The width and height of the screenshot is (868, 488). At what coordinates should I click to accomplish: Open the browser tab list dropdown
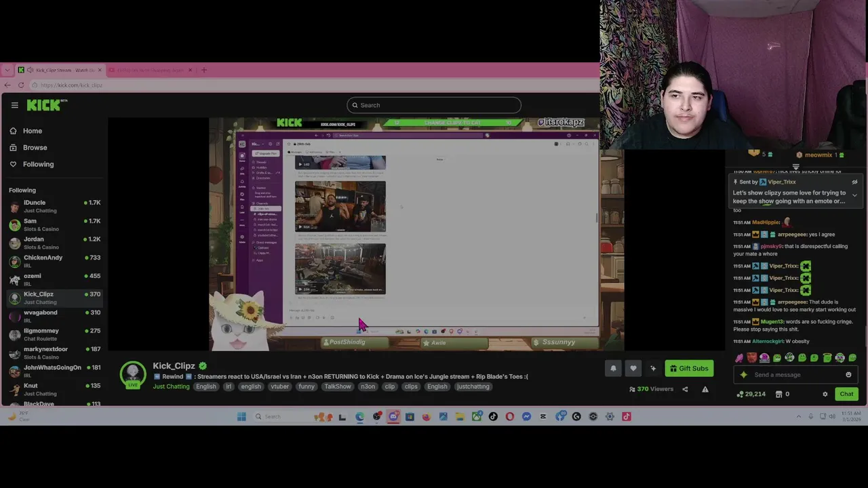click(7, 70)
